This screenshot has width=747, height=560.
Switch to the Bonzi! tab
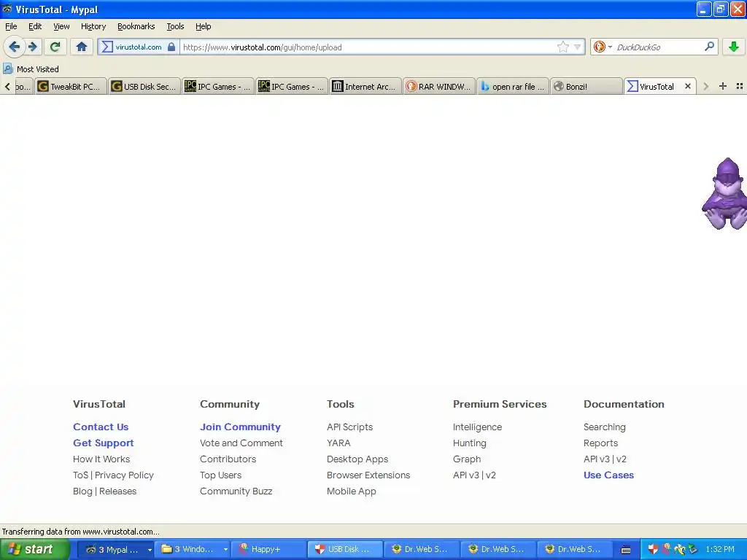coord(587,86)
